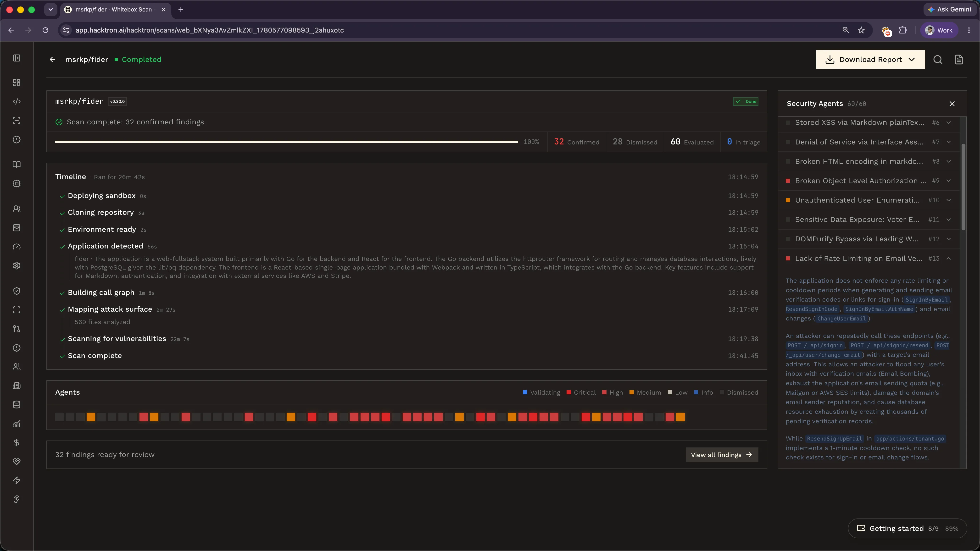Click the address bar URL
Viewport: 980px width, 551px height.
209,30
